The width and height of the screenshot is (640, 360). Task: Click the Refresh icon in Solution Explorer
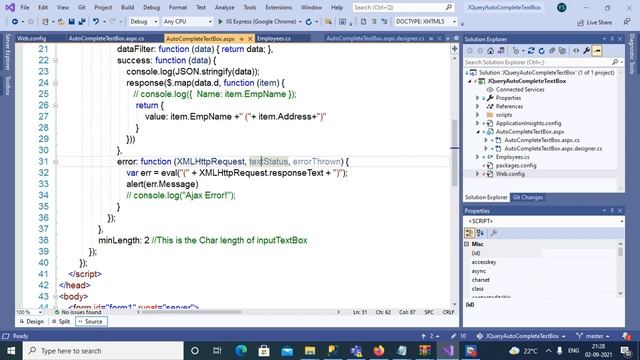(542, 51)
